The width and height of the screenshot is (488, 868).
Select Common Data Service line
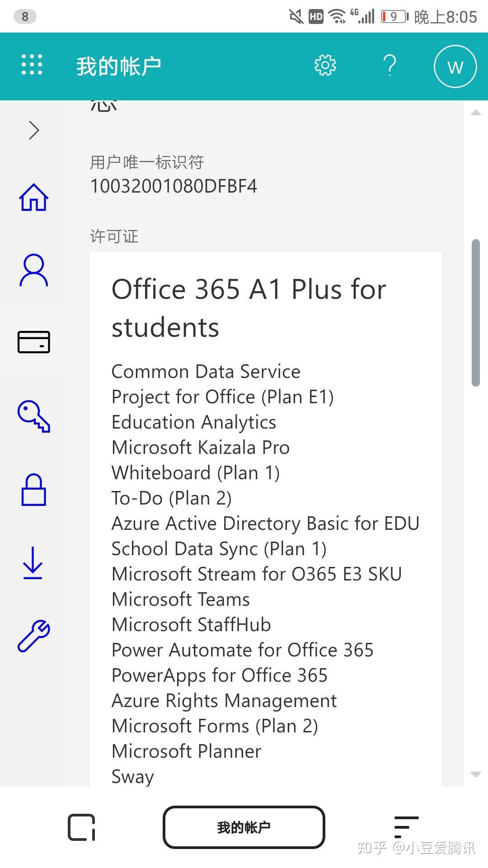click(x=206, y=372)
